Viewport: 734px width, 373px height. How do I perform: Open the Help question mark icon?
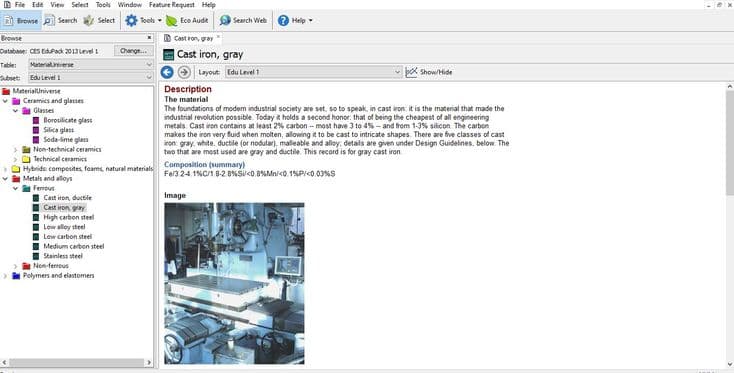tap(283, 21)
